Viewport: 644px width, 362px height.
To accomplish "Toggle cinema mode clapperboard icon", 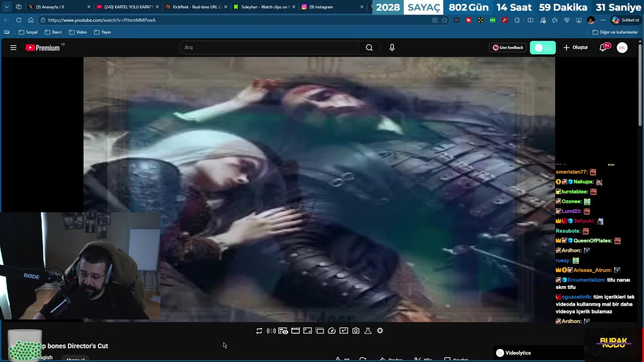I will coord(295,331).
